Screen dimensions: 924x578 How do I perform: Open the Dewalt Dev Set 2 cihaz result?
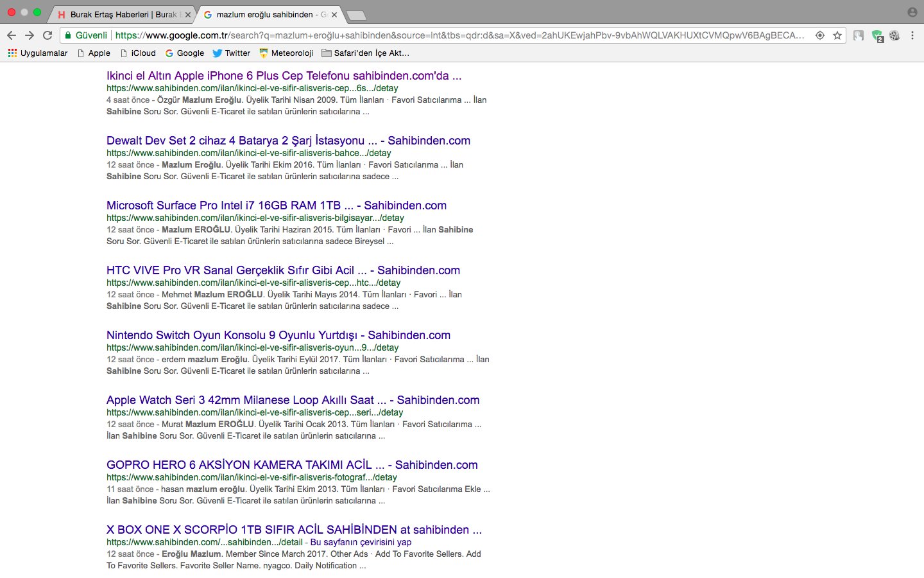coord(288,141)
